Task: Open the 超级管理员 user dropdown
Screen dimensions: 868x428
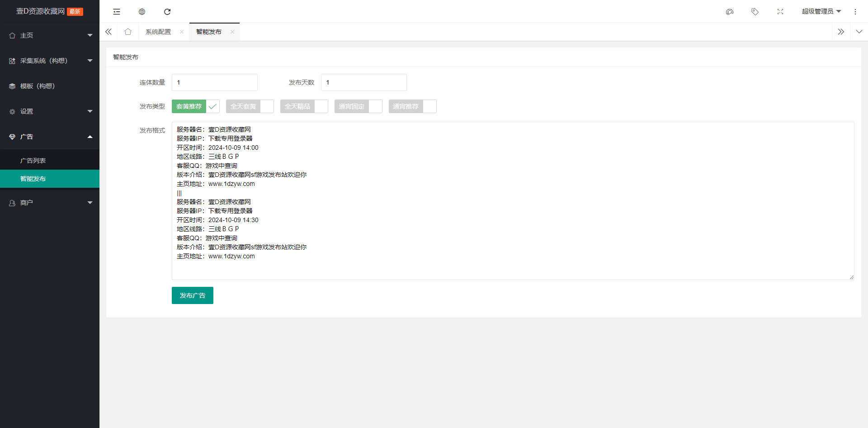Action: click(x=821, y=12)
